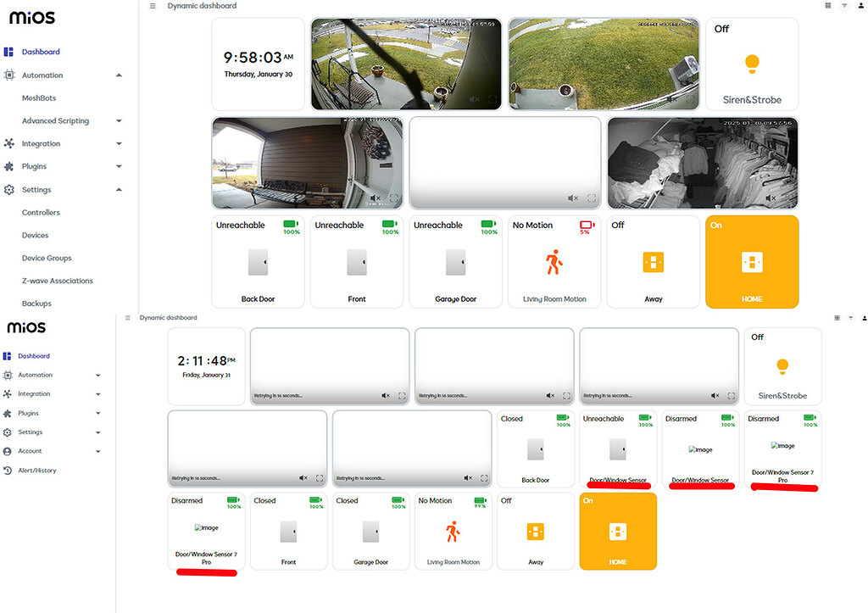Collapse the Automation section in the sidebar
Screen dimensions: 868x613
pos(119,75)
